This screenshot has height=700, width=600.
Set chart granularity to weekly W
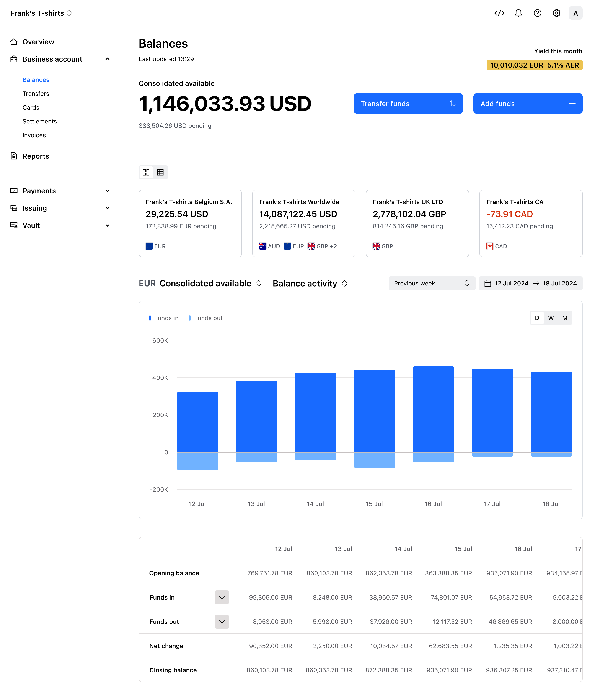coord(551,318)
